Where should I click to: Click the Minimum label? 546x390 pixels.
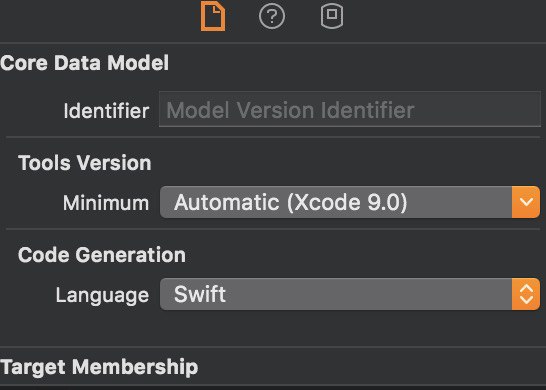(106, 203)
